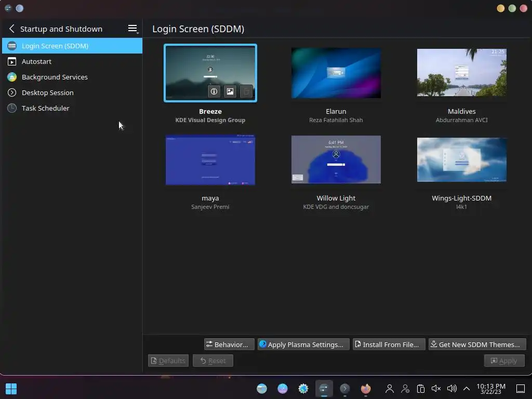Screen dimensions: 532x399
Task: Change the Breeze theme background image
Action: 230,91
